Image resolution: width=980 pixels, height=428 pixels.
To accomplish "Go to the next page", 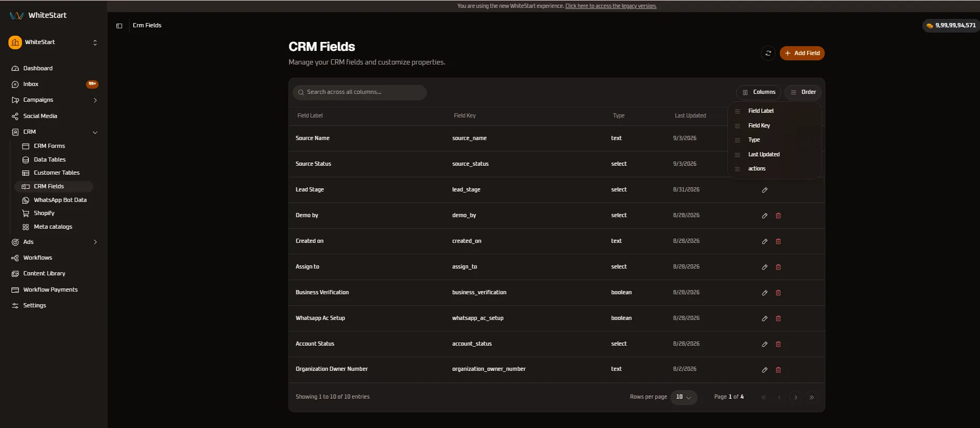I will [795, 397].
